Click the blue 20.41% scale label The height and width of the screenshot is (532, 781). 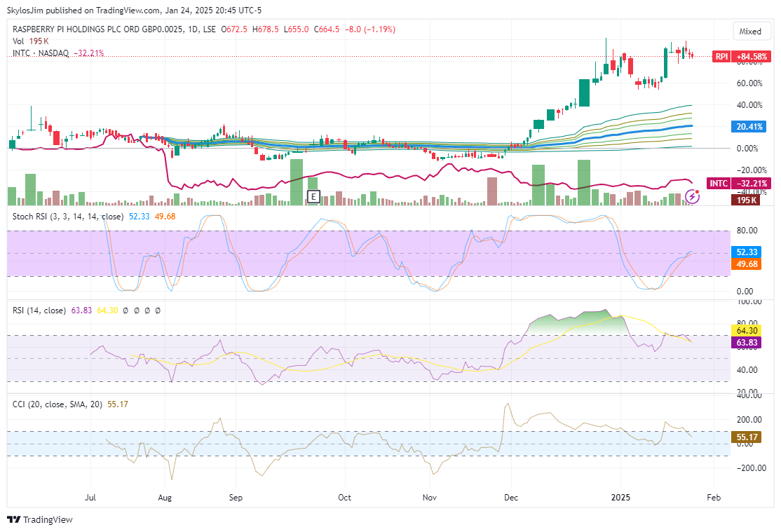coord(749,127)
